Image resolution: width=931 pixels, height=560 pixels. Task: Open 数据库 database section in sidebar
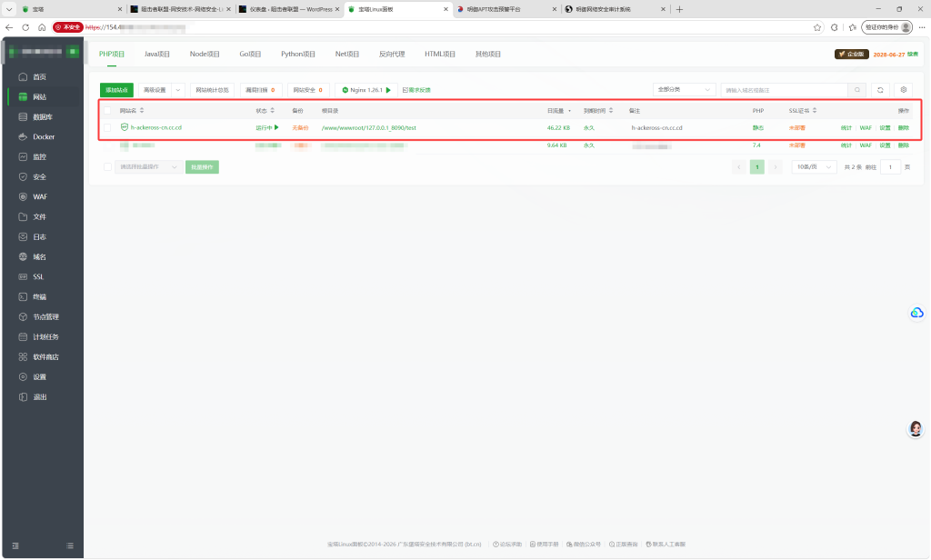coord(42,117)
